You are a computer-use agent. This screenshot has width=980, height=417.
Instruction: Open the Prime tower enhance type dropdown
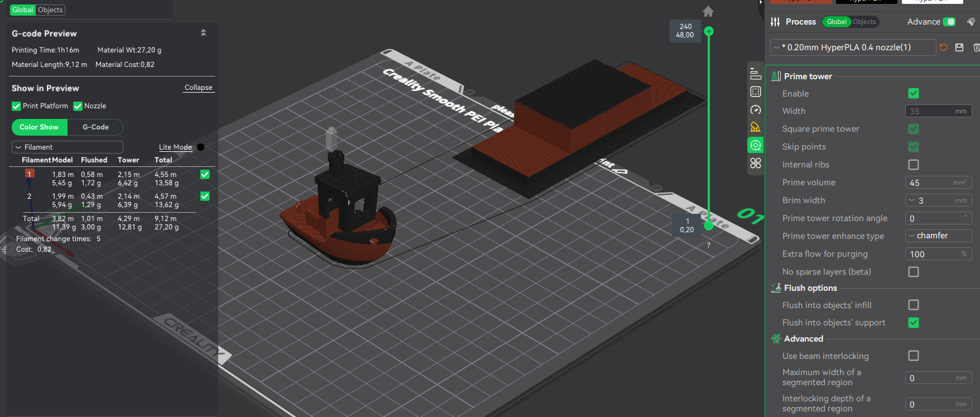(938, 236)
